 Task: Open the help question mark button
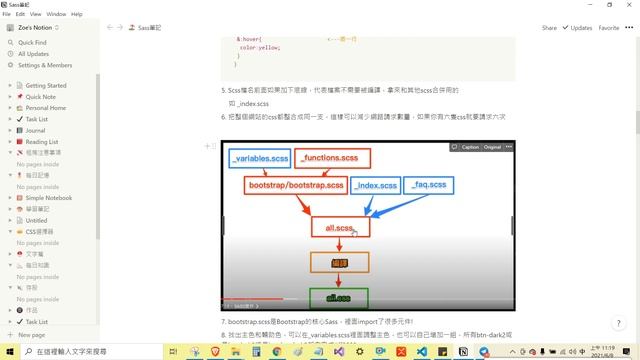click(619, 323)
